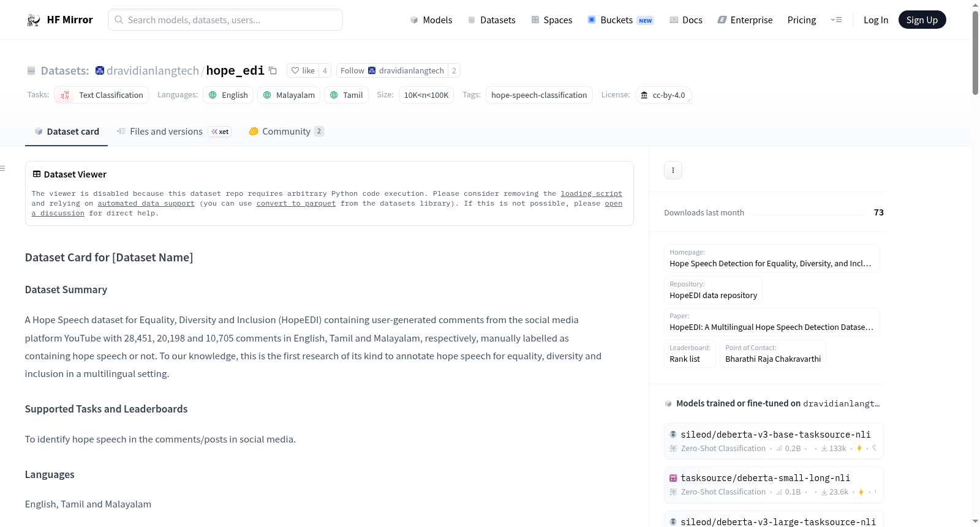Open the sileod/deberta-v3-base-tasksource-nli model
Screen dimensions: 980x527
tap(774, 441)
